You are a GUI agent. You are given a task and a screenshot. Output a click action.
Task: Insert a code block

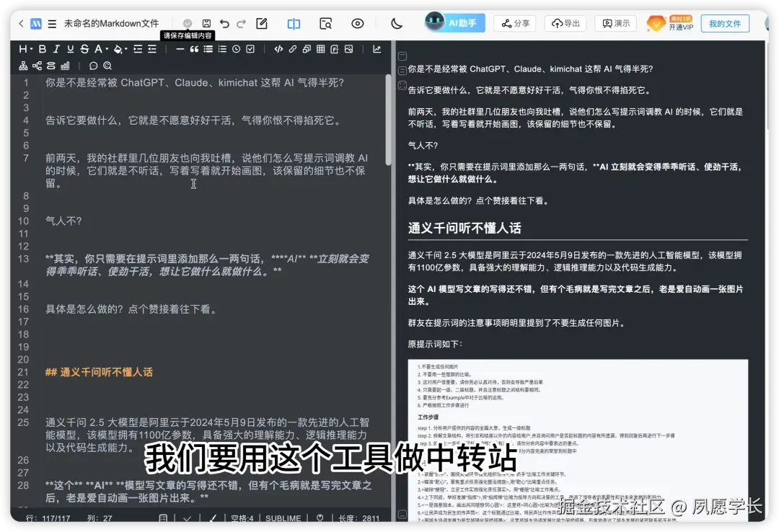(278, 49)
